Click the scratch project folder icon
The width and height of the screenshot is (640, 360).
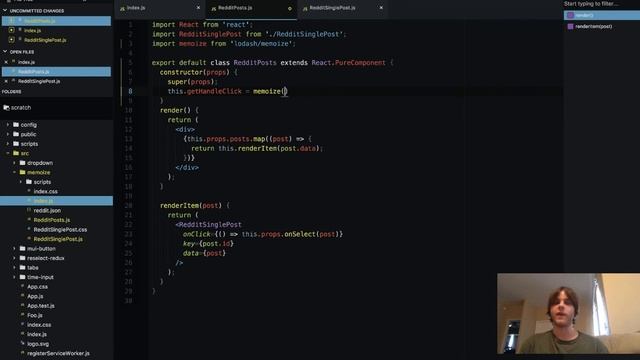coord(6,108)
